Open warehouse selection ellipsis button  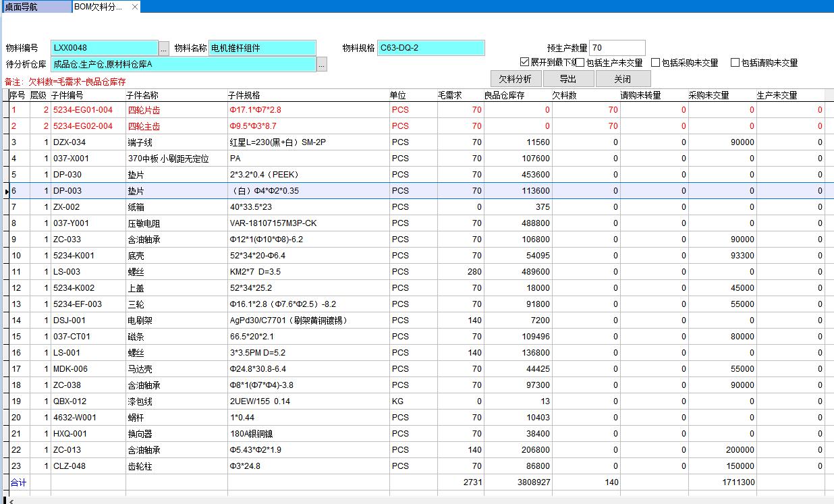(x=322, y=65)
